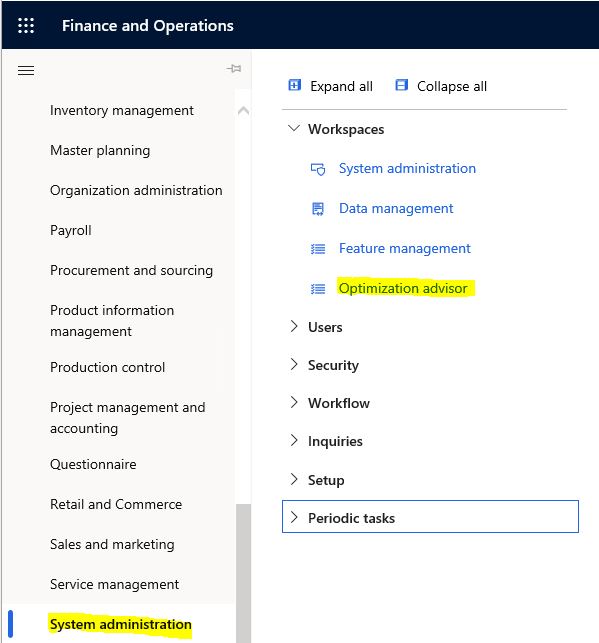Viewport: 599px width, 643px height.
Task: Click the Optimization advisor list icon
Action: tap(318, 289)
